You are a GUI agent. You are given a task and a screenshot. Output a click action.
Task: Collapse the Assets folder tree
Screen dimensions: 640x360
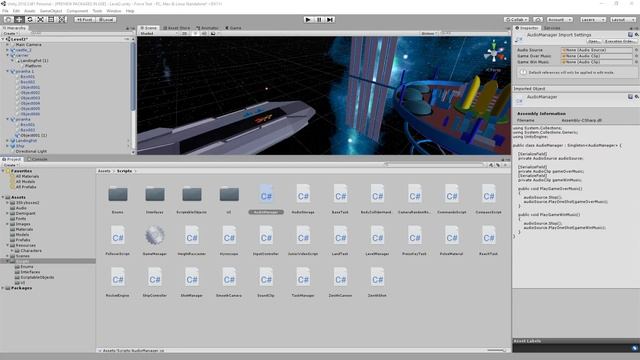tap(3, 197)
